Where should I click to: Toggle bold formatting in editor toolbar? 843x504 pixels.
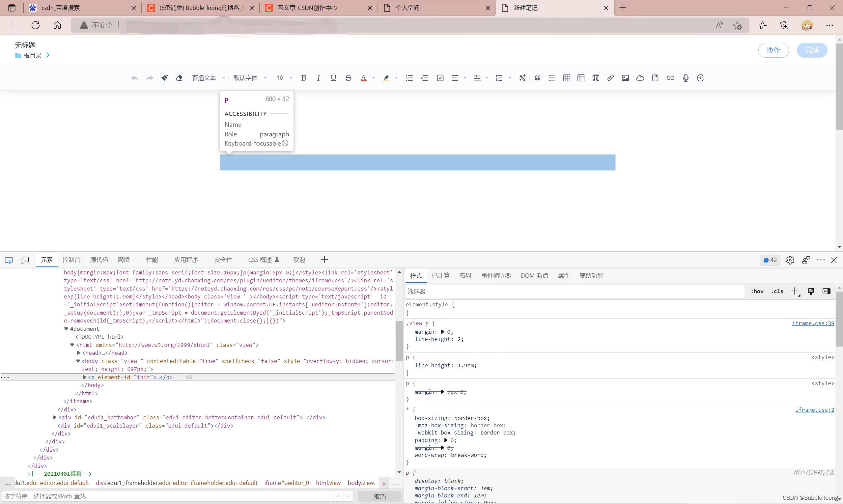pos(304,78)
